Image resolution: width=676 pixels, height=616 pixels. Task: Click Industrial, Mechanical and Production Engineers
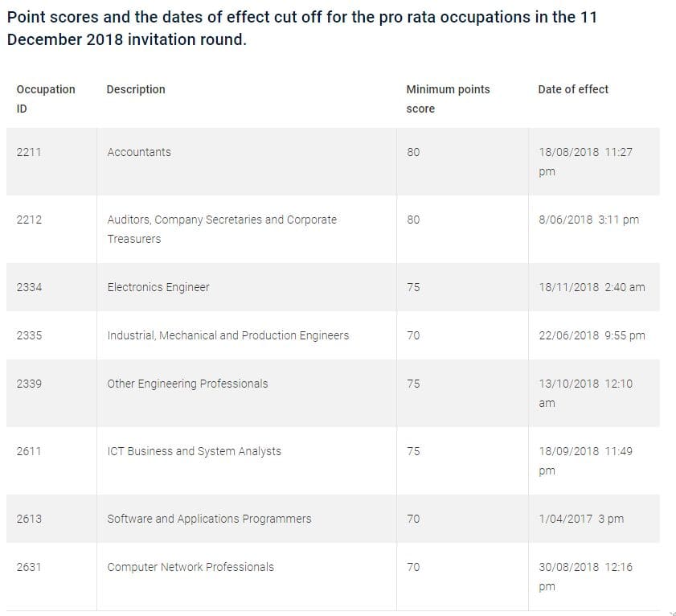pyautogui.click(x=228, y=335)
